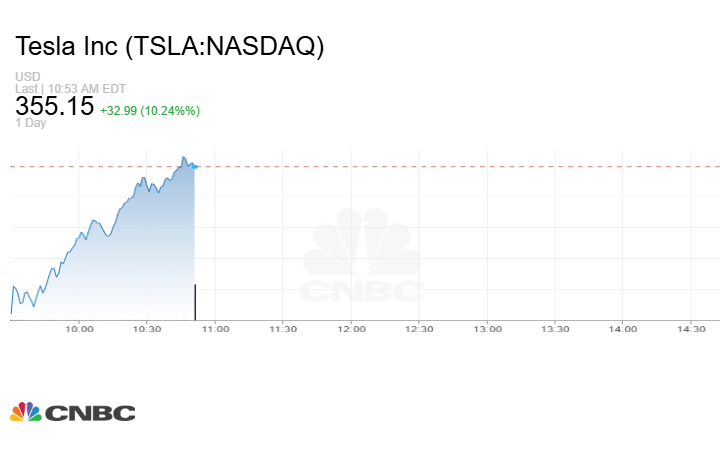Image resolution: width=720 pixels, height=450 pixels.
Task: Click the black volume bar near 10:53
Action: pos(195,299)
